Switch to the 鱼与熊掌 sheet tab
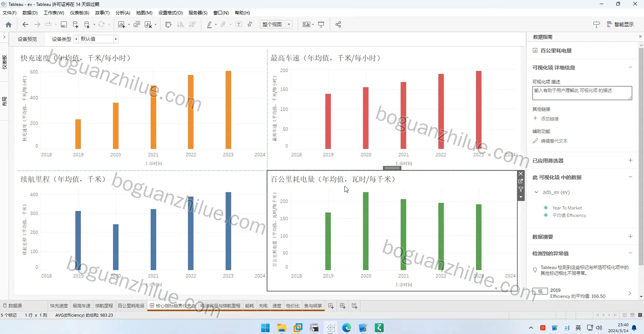The width and height of the screenshot is (644, 334). (313, 306)
